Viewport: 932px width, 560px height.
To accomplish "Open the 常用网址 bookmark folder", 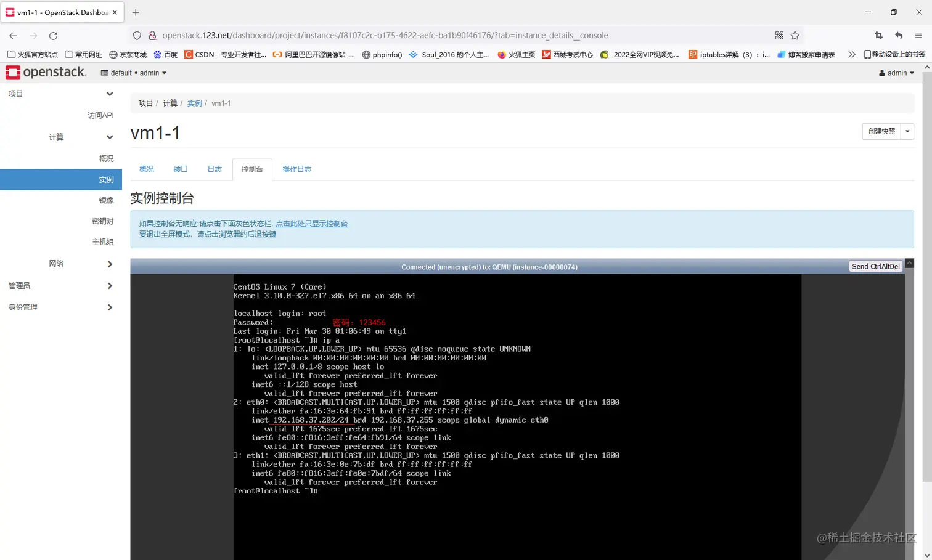I will 83,54.
